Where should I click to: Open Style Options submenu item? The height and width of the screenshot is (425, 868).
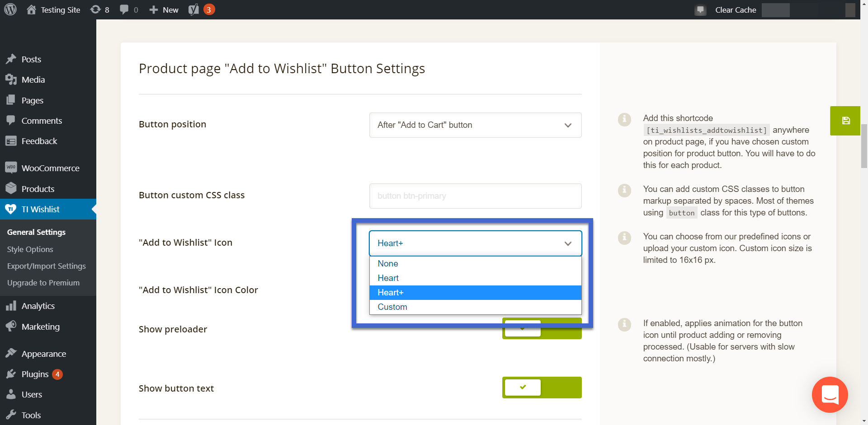(30, 249)
